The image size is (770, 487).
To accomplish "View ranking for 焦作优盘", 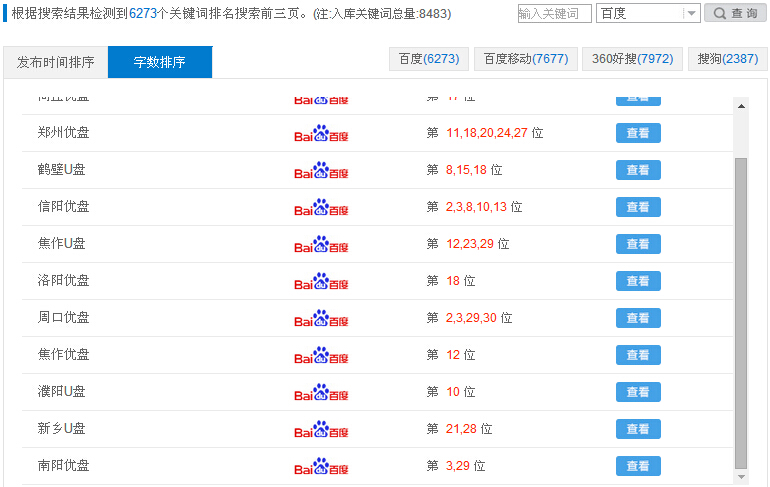I will pos(638,355).
